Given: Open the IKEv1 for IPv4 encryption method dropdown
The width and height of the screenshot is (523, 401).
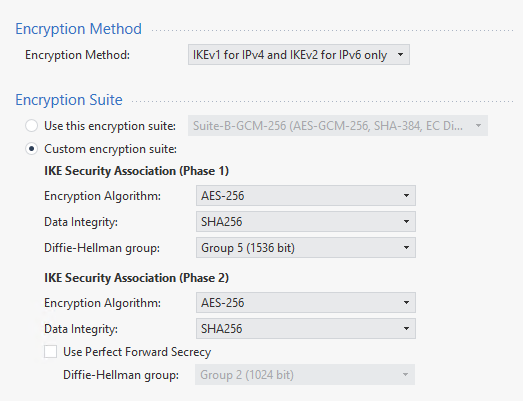Looking at the screenshot, I should 299,55.
